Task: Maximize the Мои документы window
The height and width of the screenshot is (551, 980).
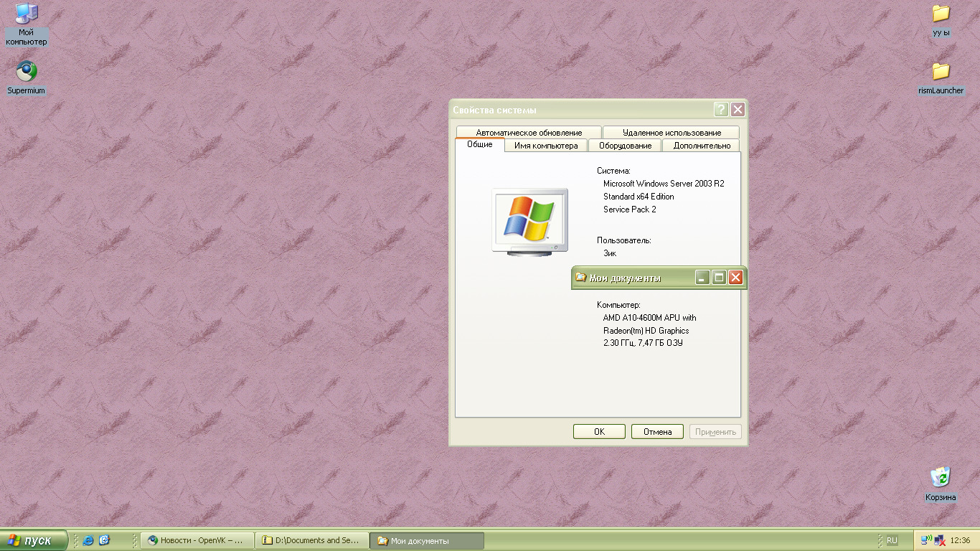Action: coord(719,278)
